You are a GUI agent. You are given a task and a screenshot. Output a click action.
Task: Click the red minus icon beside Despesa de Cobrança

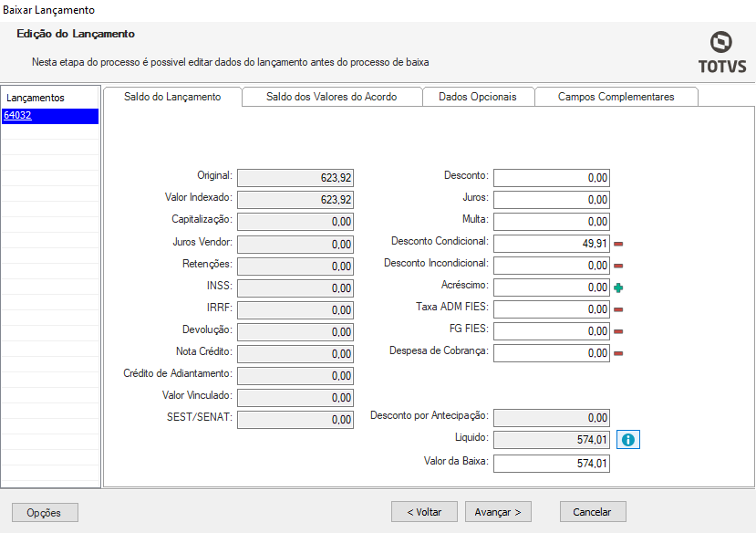(x=618, y=353)
